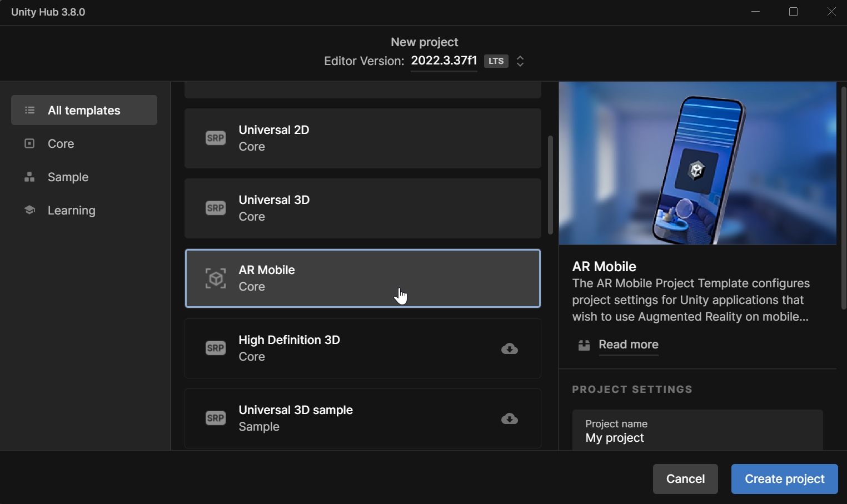This screenshot has height=504, width=847.
Task: Open the Core templates category
Action: [x=84, y=143]
